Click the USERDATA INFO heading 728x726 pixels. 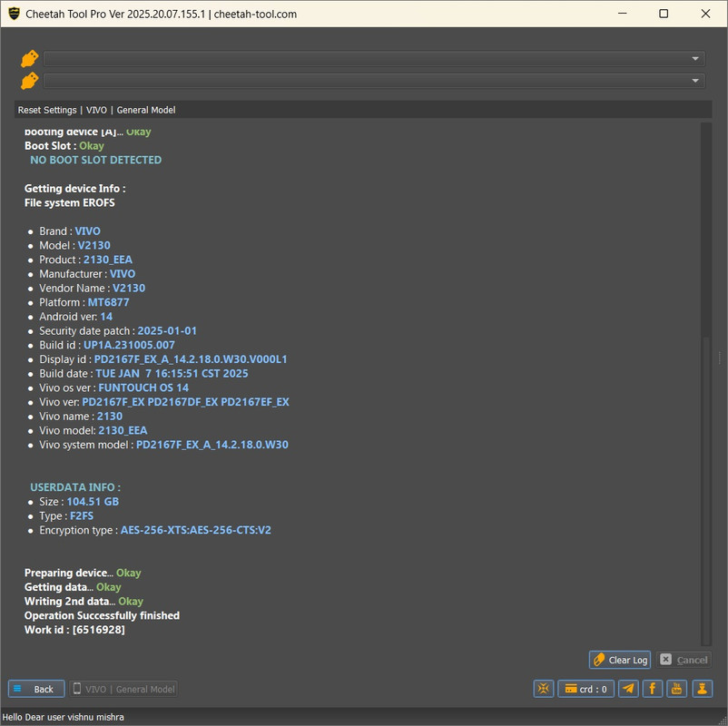click(75, 487)
